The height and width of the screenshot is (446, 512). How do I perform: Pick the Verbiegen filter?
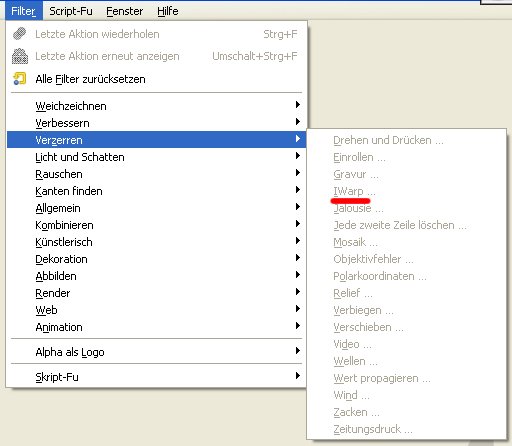[407, 310]
